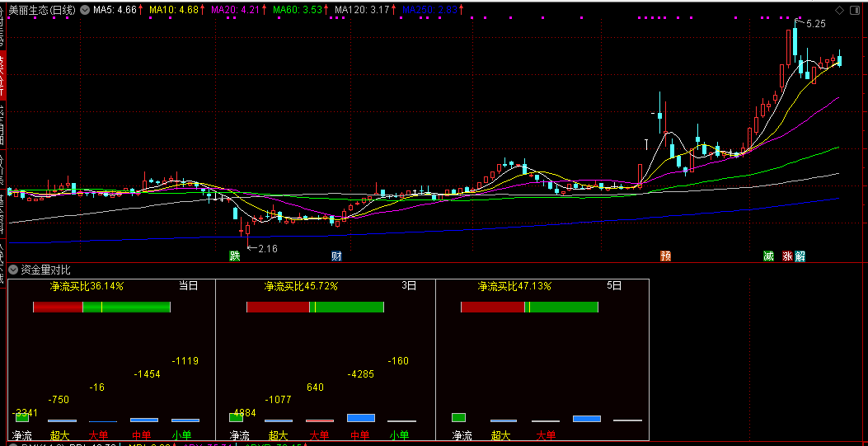Click the blue 财 financial report marker

click(336, 256)
